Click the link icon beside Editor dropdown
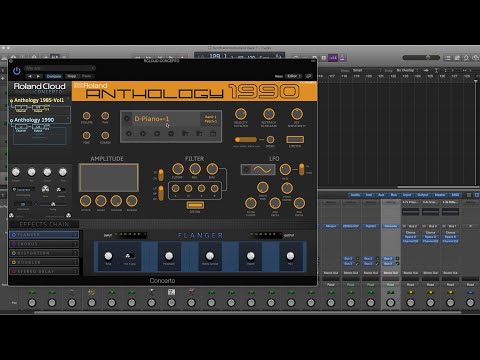This screenshot has width=480, height=360. pyautogui.click(x=309, y=76)
